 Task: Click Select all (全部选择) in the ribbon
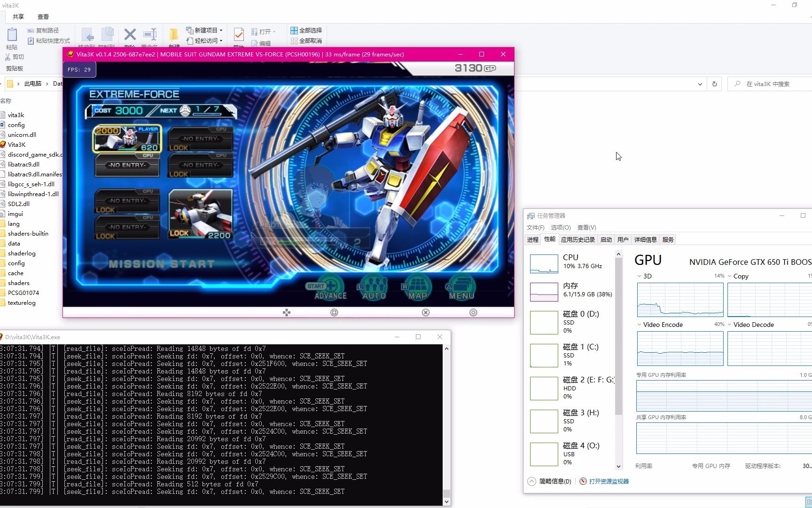click(x=306, y=30)
